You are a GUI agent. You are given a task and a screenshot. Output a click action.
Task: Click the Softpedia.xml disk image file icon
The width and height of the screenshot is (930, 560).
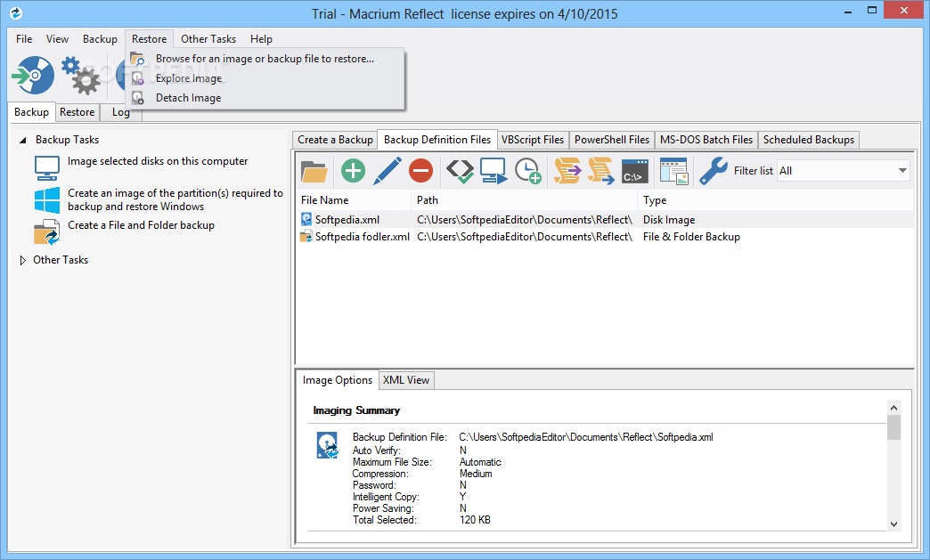[306, 220]
